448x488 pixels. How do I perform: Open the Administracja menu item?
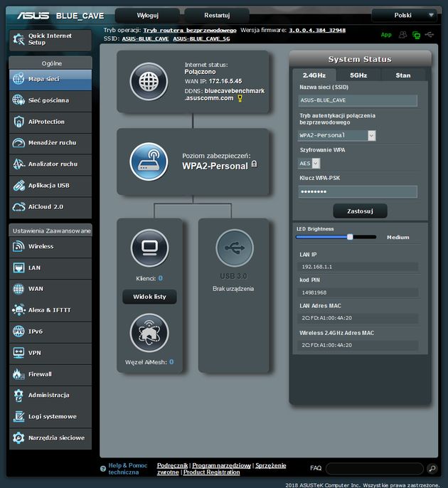(50, 396)
